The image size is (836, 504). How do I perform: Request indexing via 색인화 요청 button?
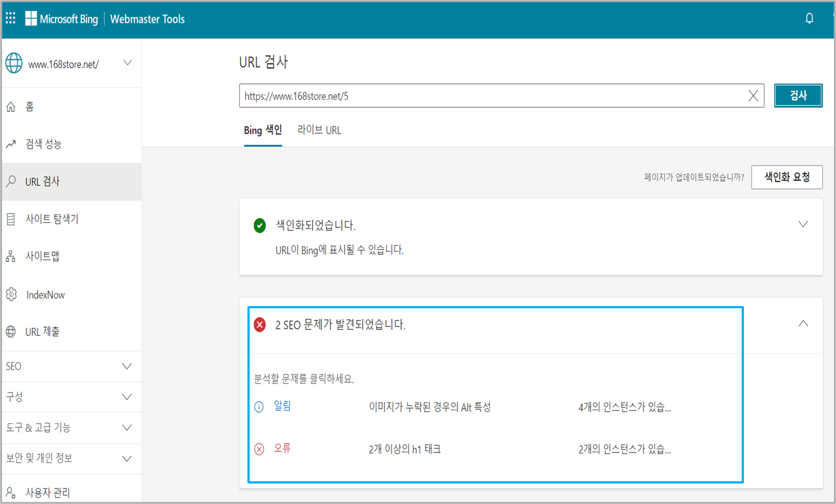point(787,177)
